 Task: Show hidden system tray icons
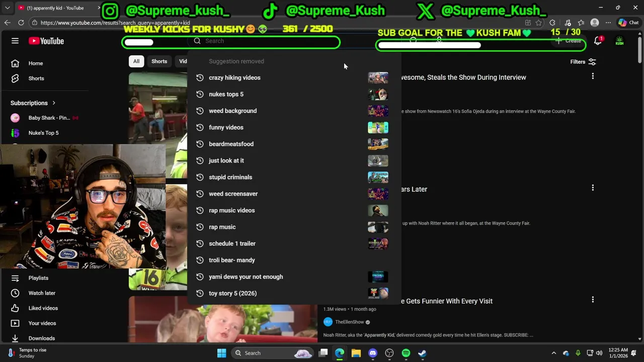554,353
